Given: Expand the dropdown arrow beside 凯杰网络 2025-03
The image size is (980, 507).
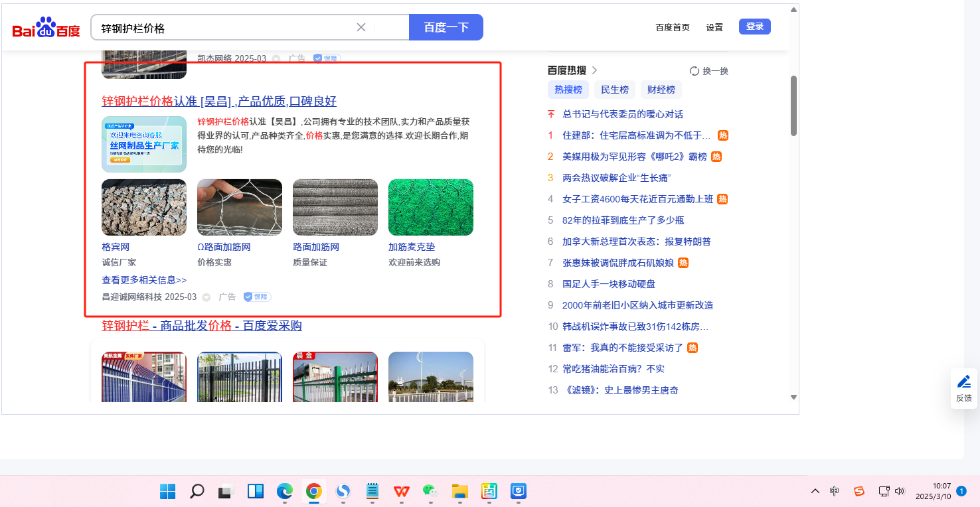Looking at the screenshot, I should (x=276, y=59).
